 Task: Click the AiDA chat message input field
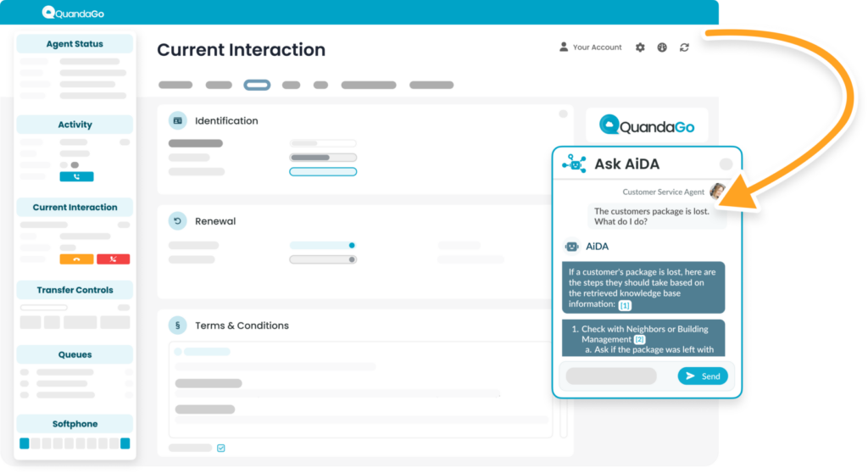click(611, 376)
